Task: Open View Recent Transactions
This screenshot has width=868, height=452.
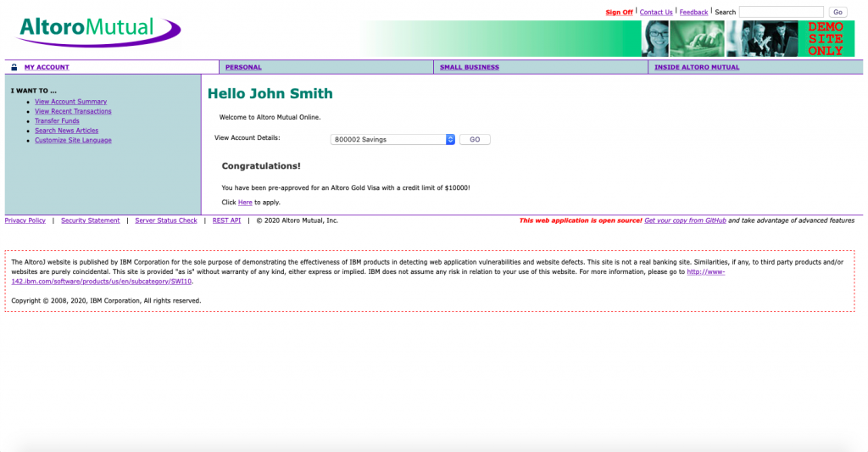Action: pyautogui.click(x=73, y=111)
